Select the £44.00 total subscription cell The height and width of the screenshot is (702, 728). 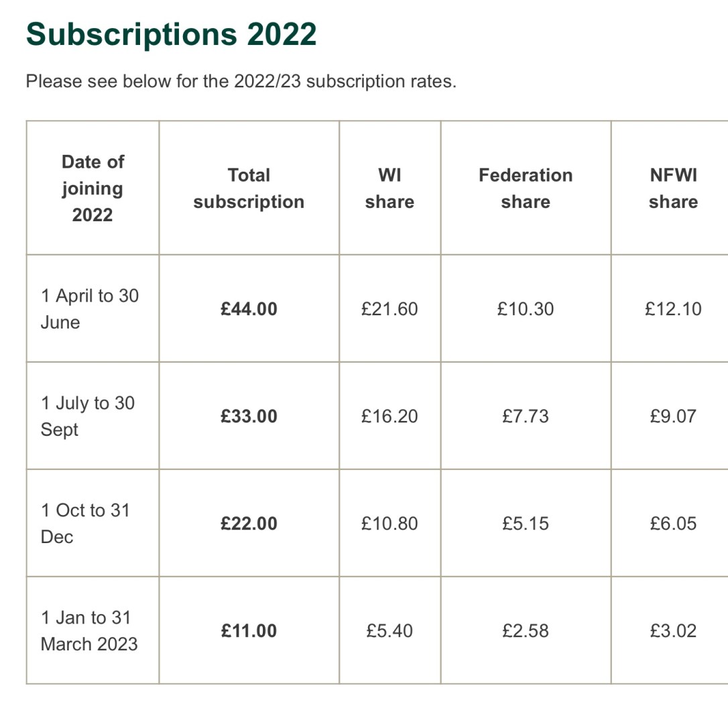point(249,309)
